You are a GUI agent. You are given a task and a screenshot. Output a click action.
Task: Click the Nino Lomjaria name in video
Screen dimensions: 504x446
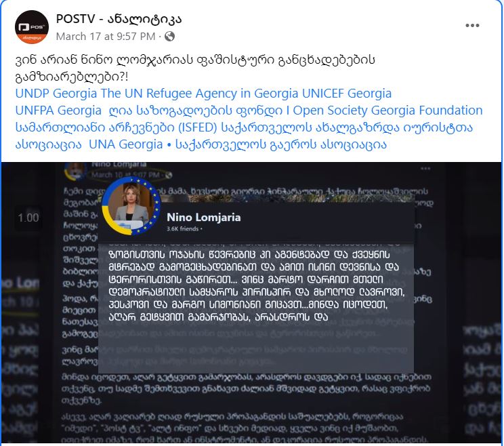[x=203, y=218]
